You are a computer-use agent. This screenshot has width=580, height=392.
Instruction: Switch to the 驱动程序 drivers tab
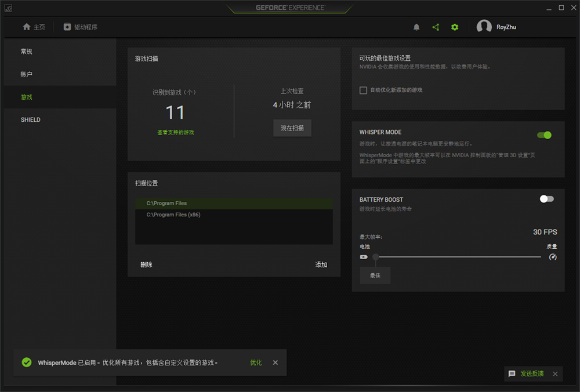[81, 27]
